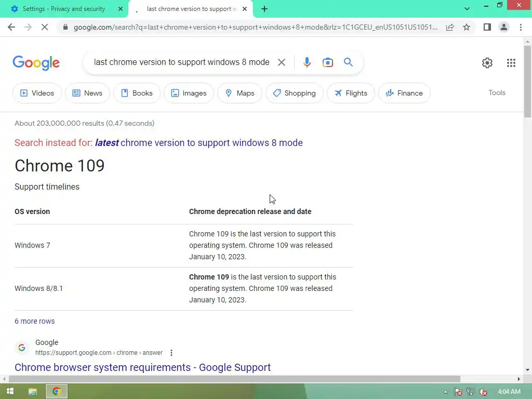Click Chrome icon on the taskbar
Screen dimensions: 532x399
pos(57,392)
